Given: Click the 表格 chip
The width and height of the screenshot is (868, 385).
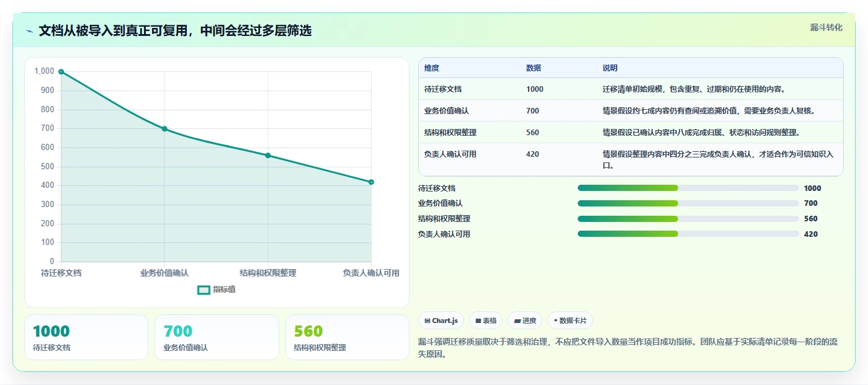Looking at the screenshot, I should pos(486,321).
